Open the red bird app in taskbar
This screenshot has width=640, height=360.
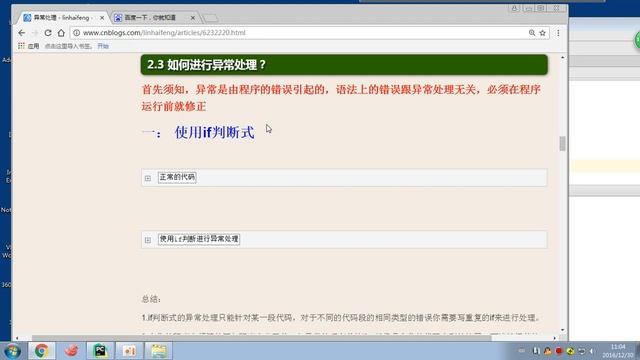71,351
